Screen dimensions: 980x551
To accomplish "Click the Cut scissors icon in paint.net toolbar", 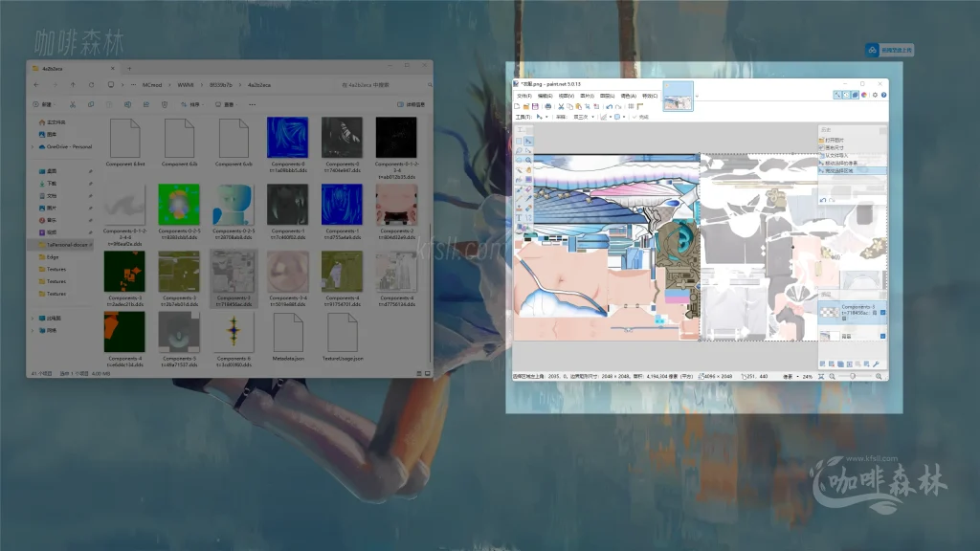I will coord(561,107).
